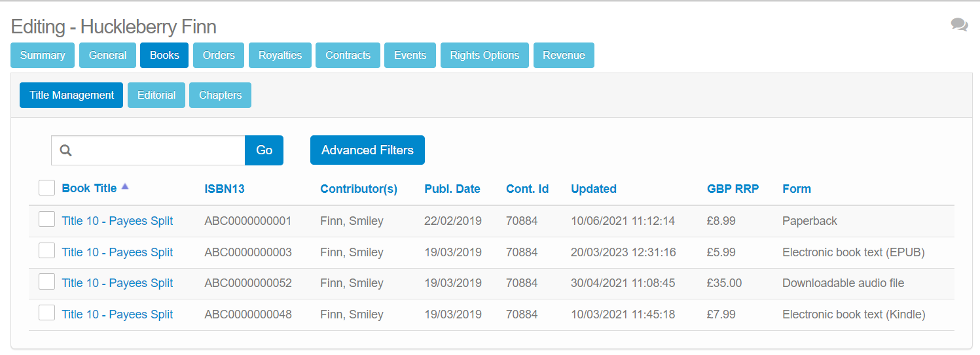Screen dimensions: 980x355
Task: Open the Title 10 link for ISBN ABC0000000001
Action: pyautogui.click(x=117, y=221)
